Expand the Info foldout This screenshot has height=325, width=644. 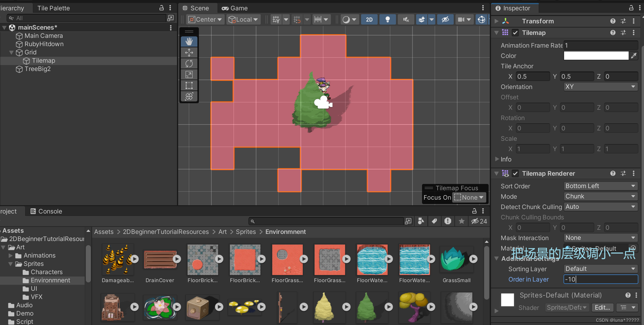click(x=497, y=159)
